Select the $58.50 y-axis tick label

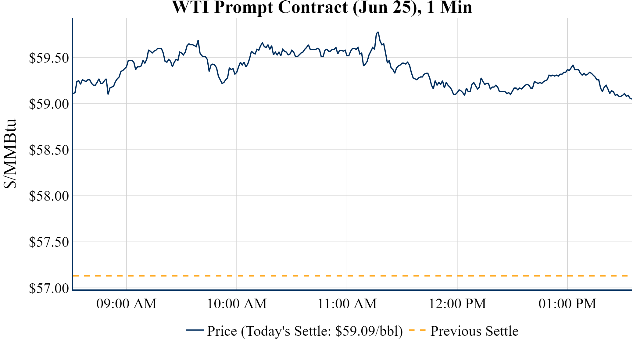pos(49,150)
